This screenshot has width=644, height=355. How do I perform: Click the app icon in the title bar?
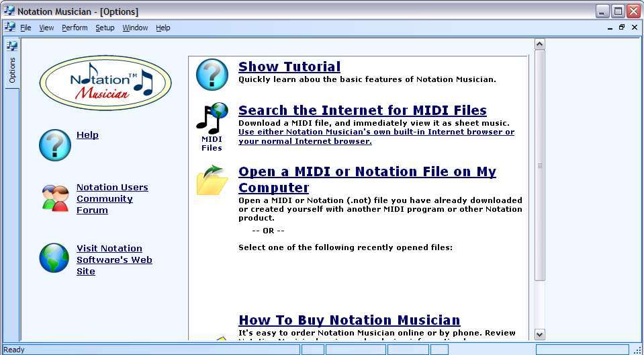(9, 11)
